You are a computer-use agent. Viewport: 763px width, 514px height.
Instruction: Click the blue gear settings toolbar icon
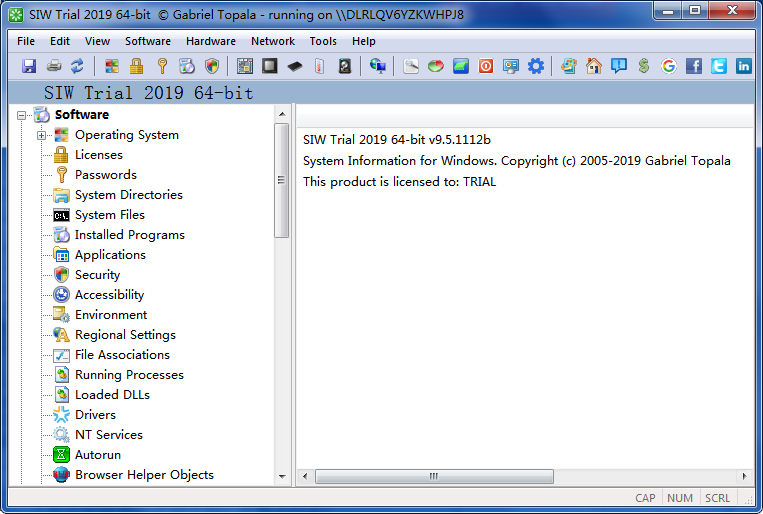[536, 66]
